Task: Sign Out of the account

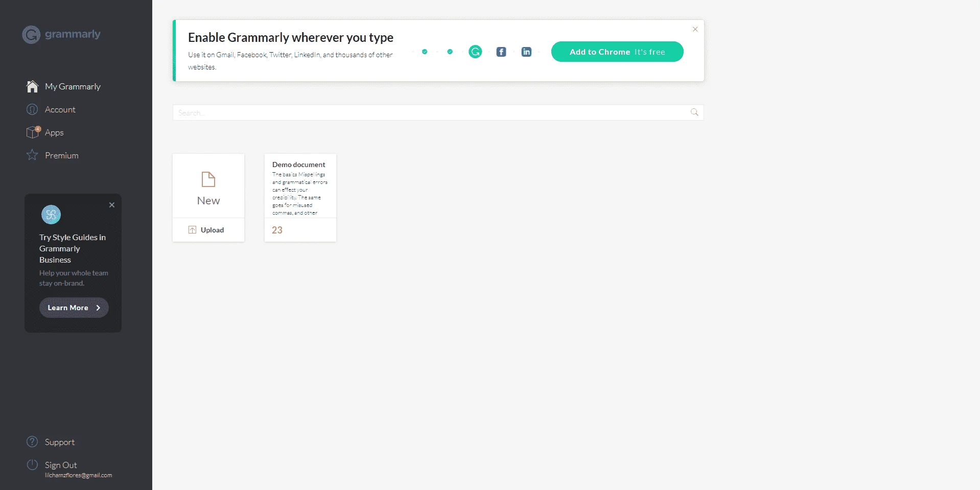Action: coord(61,465)
